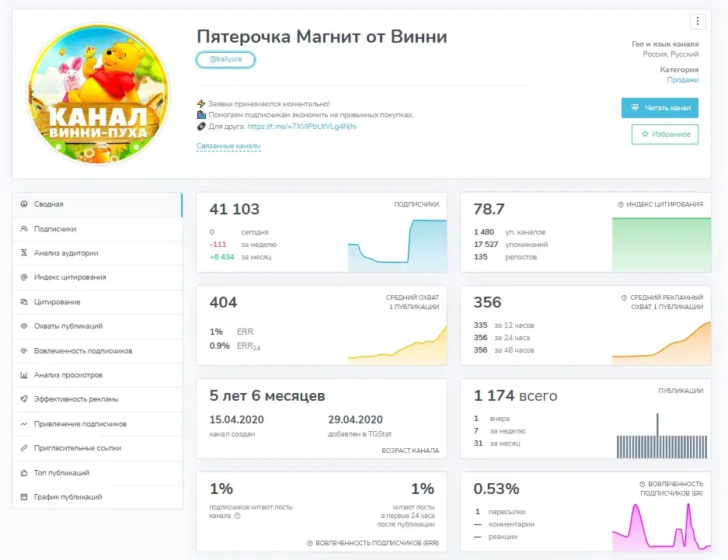Screen dimensions: 728x560
Task: Click the 78.7 citation index value
Action: pos(489,209)
